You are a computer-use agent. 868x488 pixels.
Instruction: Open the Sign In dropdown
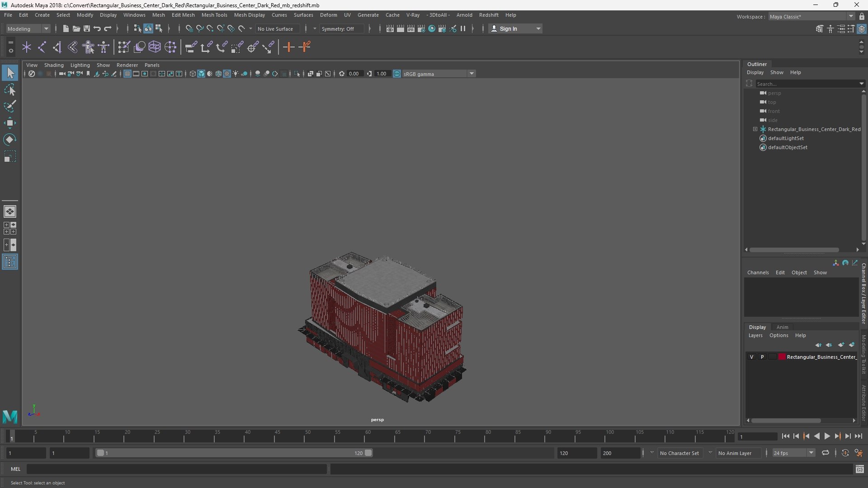click(x=516, y=28)
